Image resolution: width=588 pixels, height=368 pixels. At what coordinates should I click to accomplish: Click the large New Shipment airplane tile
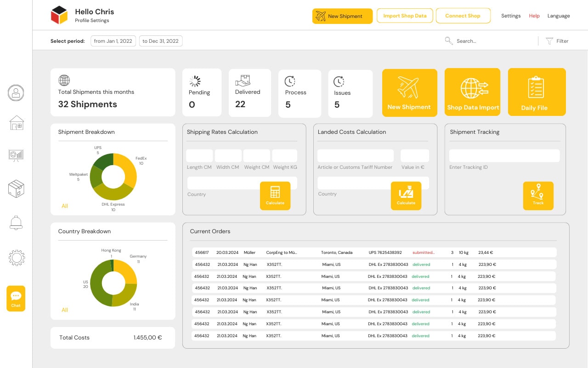409,92
